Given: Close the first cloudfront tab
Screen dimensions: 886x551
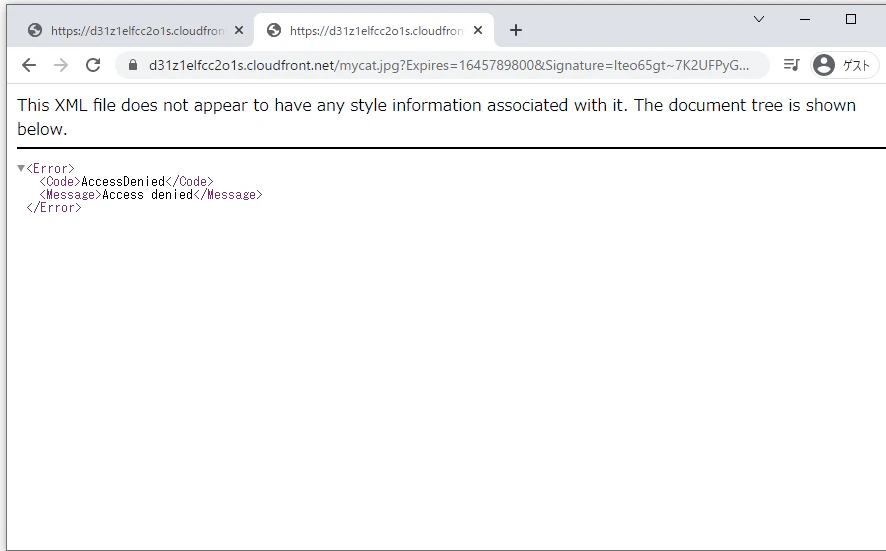Looking at the screenshot, I should tap(239, 30).
